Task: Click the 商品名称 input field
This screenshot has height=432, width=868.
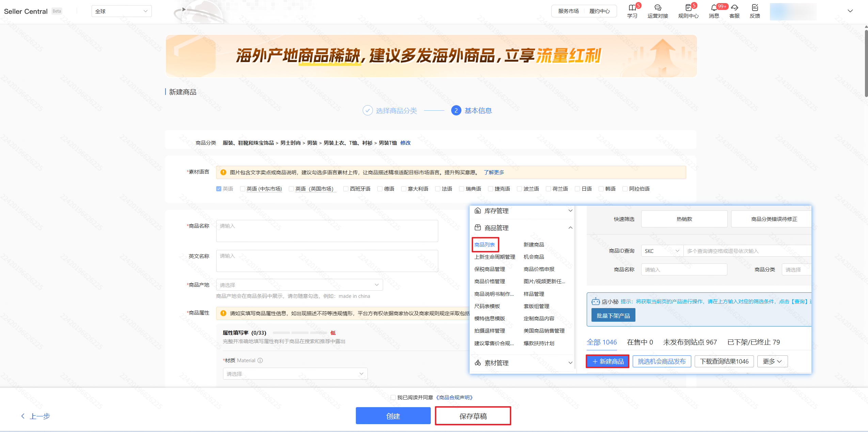Action: 327,231
